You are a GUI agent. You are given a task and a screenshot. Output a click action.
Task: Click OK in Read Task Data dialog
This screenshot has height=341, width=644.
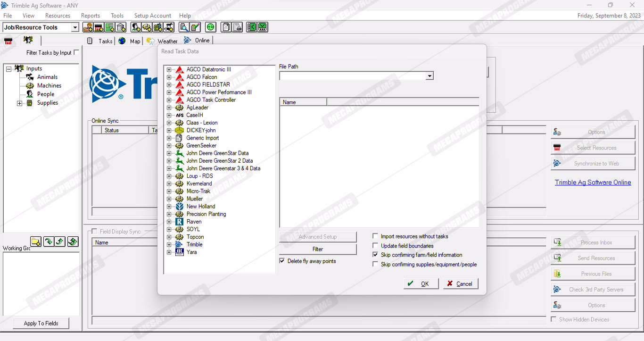coord(421,283)
